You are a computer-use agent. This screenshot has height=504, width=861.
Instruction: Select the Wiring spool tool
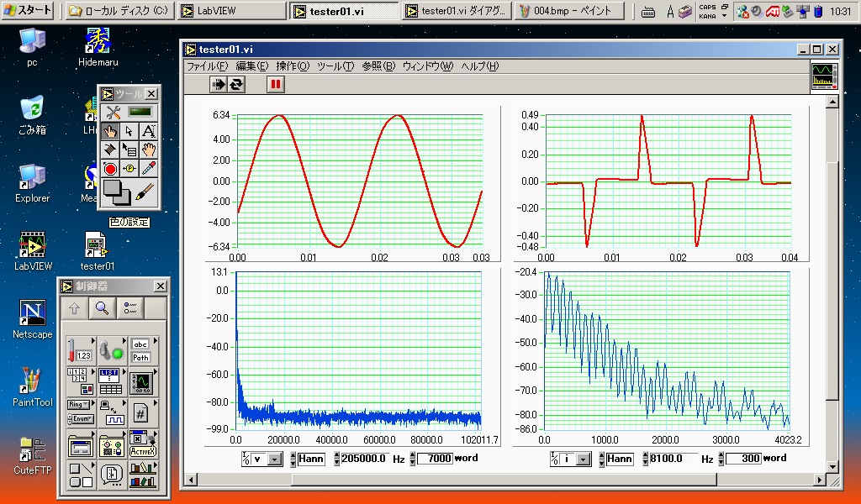coord(110,150)
